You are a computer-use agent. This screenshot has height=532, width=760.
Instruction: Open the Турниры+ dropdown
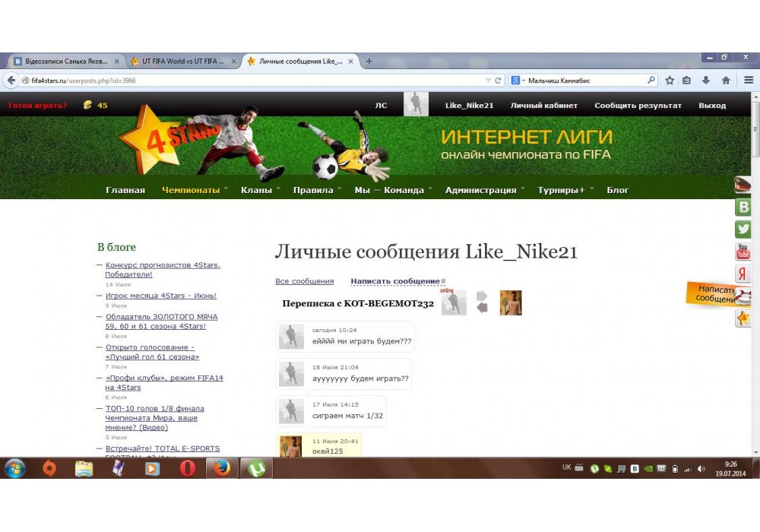561,190
